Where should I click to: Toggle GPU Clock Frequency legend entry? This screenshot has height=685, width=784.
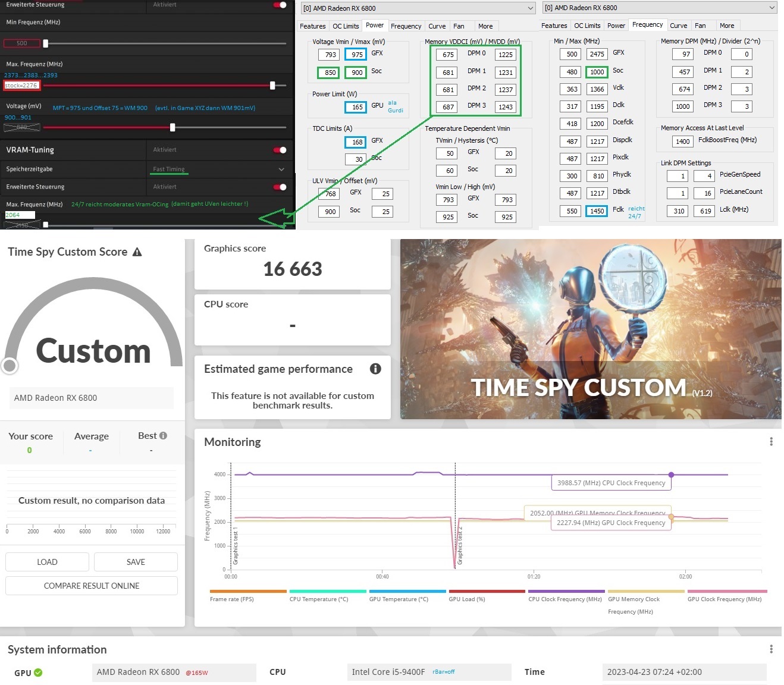727,595
